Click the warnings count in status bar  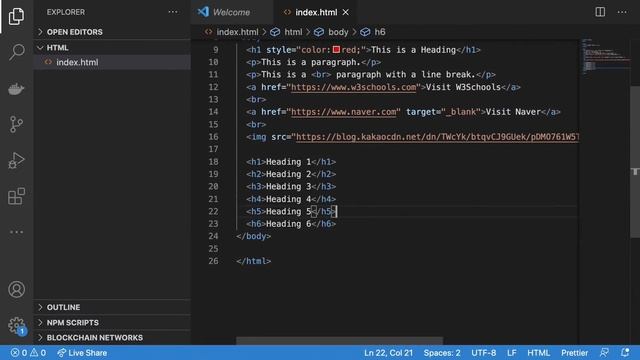[38, 353]
